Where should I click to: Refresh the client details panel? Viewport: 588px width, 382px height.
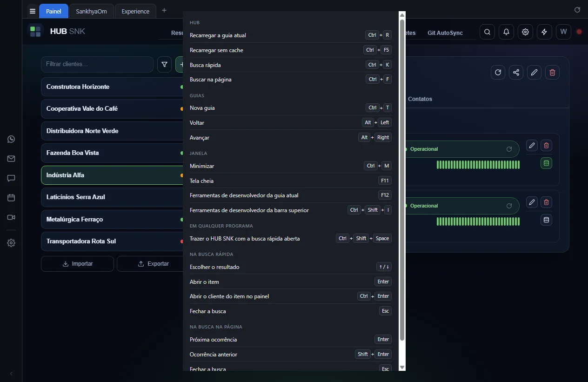pos(498,72)
